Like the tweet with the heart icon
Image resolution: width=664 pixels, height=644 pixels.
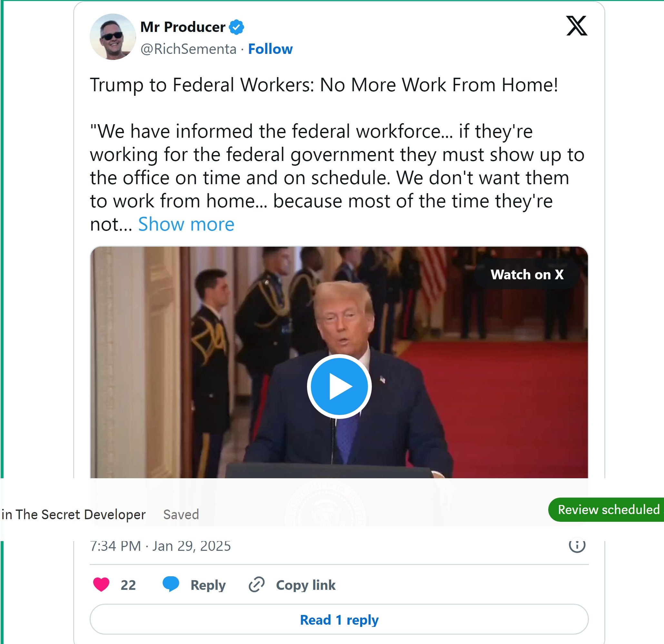tap(101, 585)
